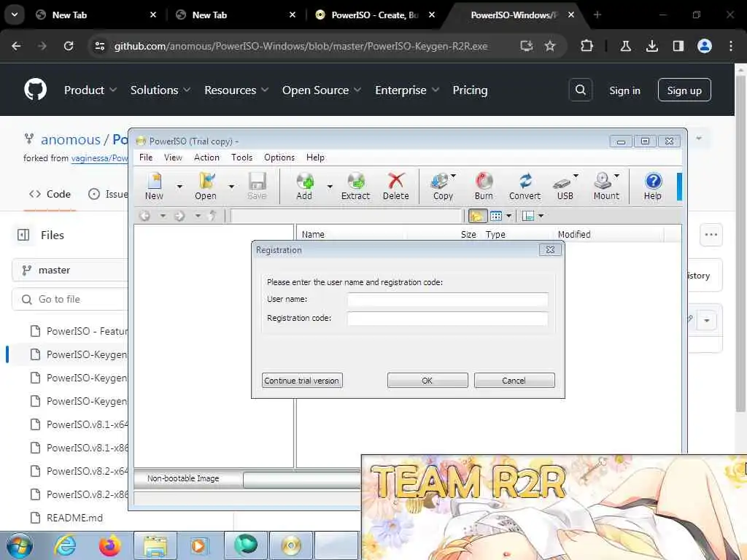Click the USB toolbar icon
747x560 pixels.
(x=565, y=186)
